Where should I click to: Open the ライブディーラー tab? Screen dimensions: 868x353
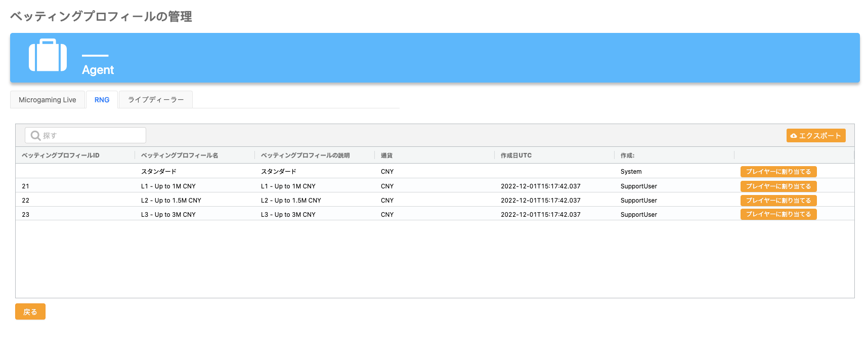[x=156, y=100]
